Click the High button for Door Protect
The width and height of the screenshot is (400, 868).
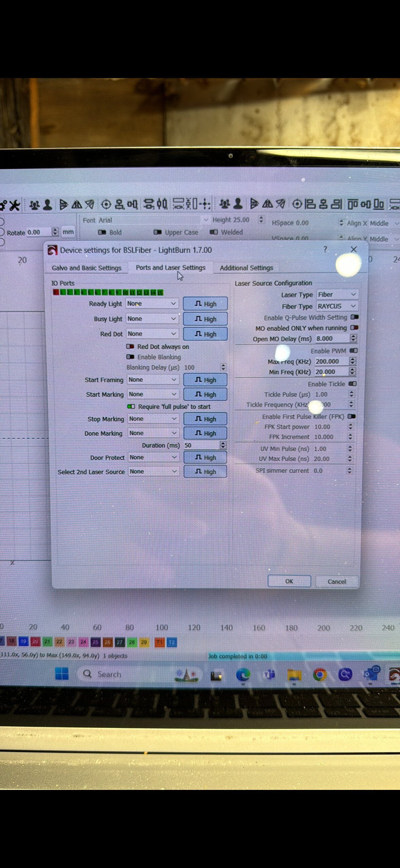[x=205, y=458]
